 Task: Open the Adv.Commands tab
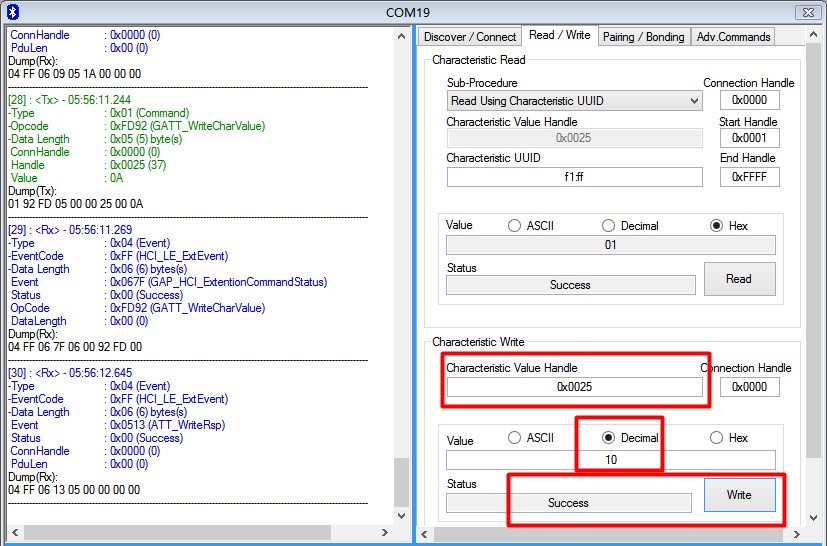[733, 37]
